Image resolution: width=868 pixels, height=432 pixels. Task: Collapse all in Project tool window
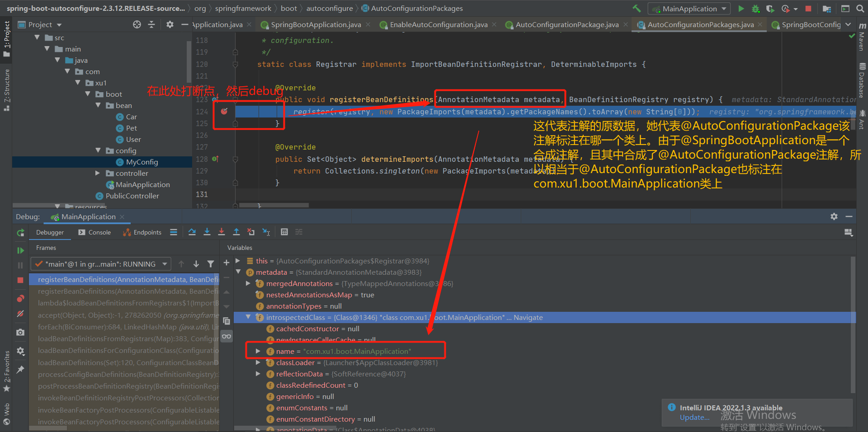tap(151, 24)
